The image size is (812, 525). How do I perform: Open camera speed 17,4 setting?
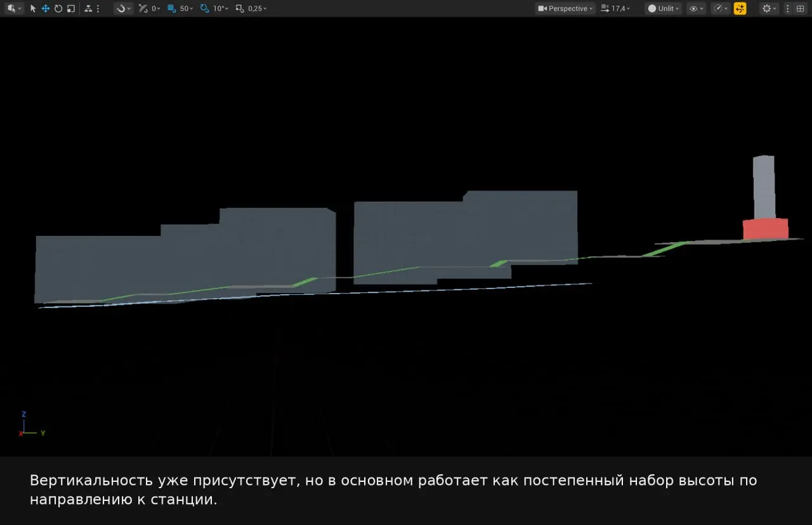(616, 8)
